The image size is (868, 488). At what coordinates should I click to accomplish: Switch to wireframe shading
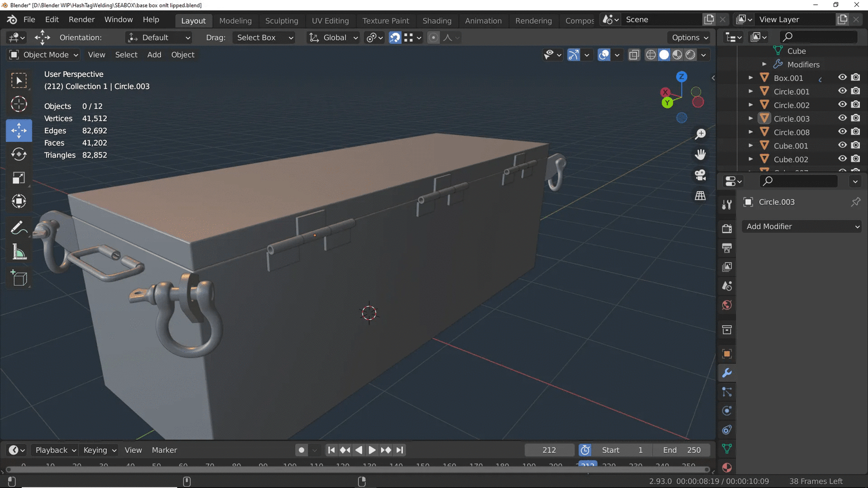[650, 55]
